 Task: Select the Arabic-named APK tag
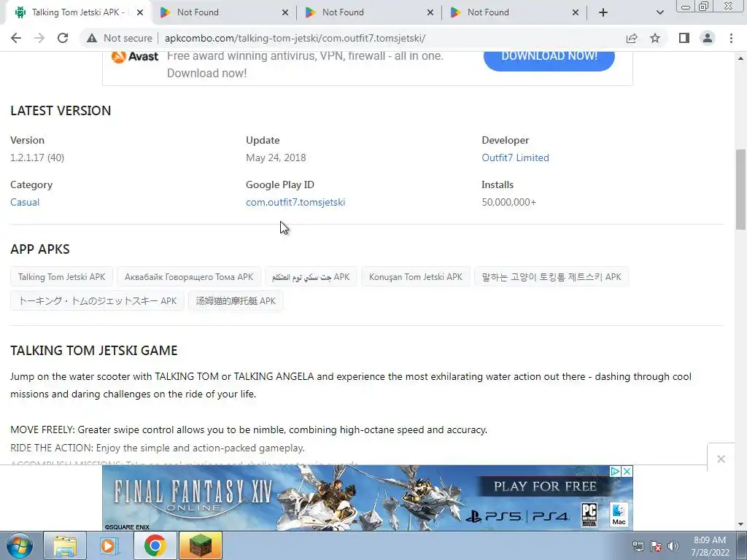(x=311, y=276)
